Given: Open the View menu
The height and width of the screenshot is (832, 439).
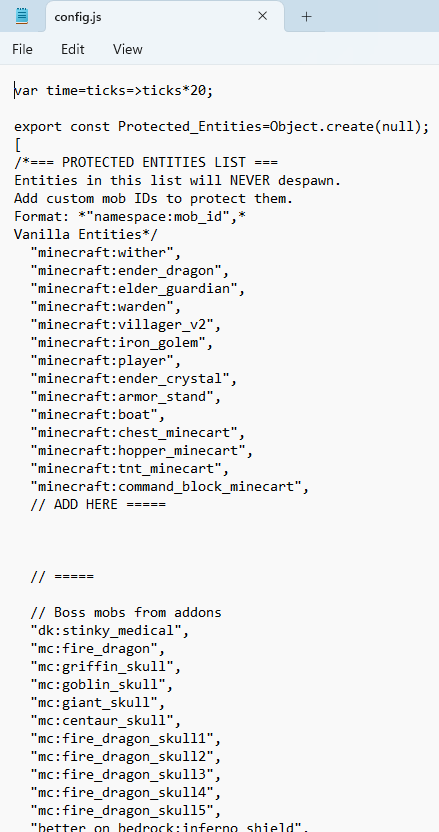Looking at the screenshot, I should [x=127, y=49].
